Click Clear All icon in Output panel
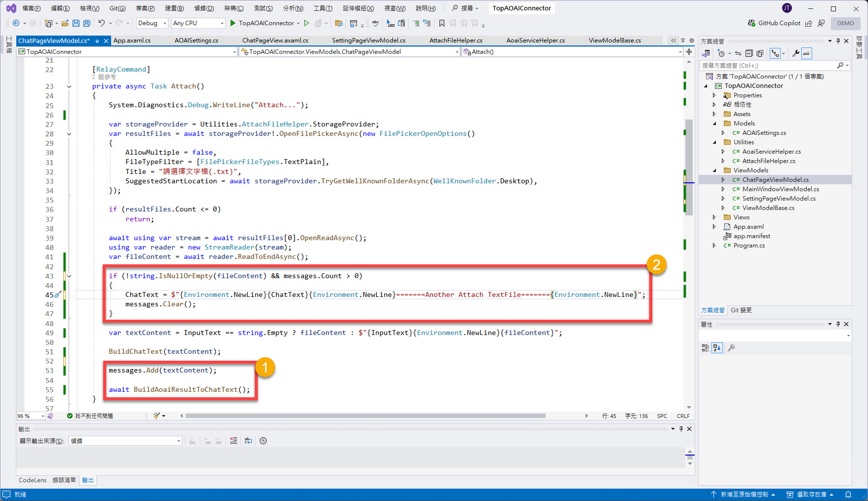Viewport: 868px width, 501px height. point(234,441)
